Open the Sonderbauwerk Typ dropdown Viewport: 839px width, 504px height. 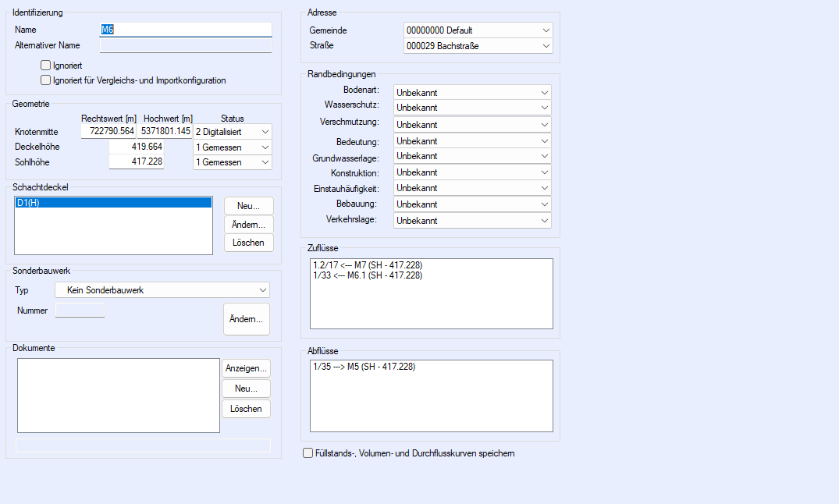click(162, 290)
